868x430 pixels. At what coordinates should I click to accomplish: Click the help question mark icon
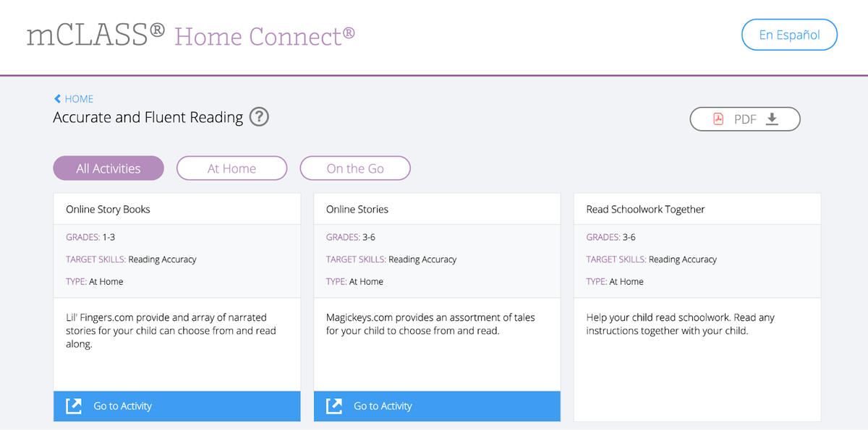(x=259, y=117)
